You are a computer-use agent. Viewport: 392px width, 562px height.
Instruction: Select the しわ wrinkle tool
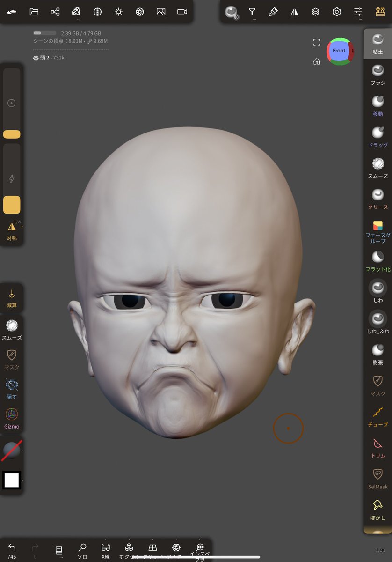377,292
